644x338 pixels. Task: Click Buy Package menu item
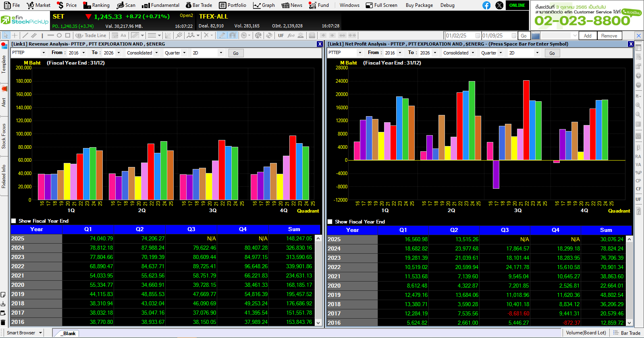tap(419, 5)
